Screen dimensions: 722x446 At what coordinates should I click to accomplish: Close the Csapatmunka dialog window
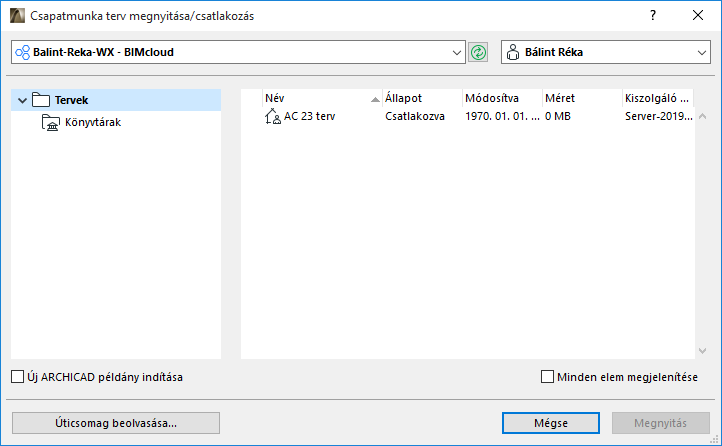click(698, 16)
